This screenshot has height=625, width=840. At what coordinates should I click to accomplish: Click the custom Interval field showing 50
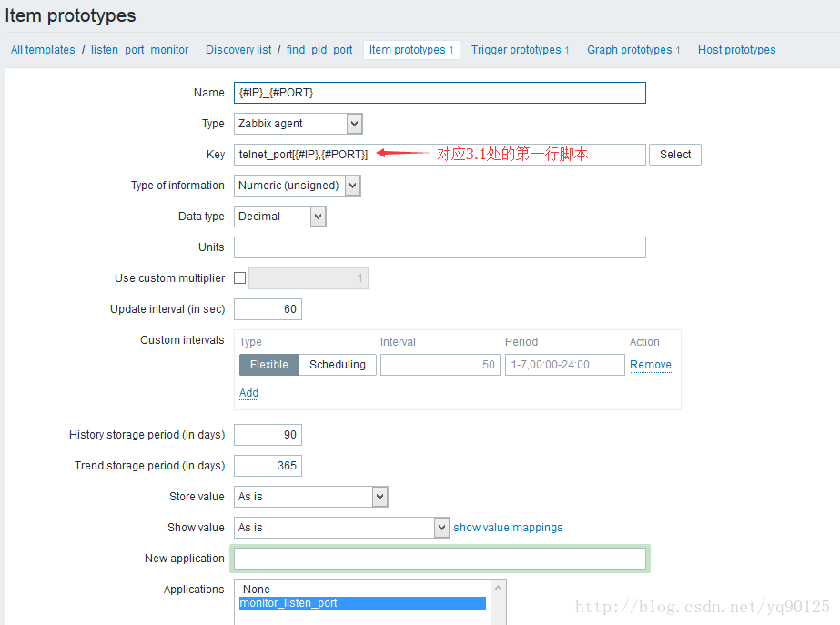coord(440,365)
